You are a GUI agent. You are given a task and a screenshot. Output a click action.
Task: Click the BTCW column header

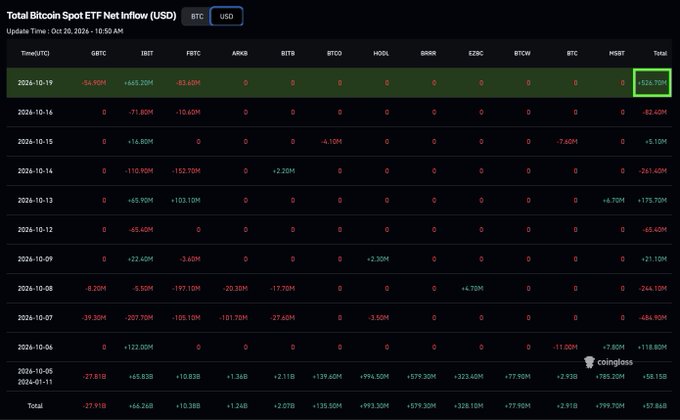(x=522, y=53)
